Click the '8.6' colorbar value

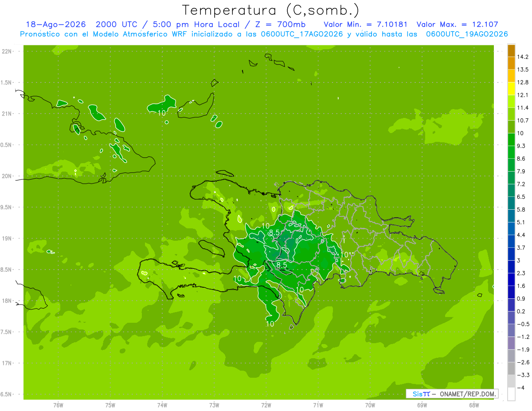tap(521, 159)
